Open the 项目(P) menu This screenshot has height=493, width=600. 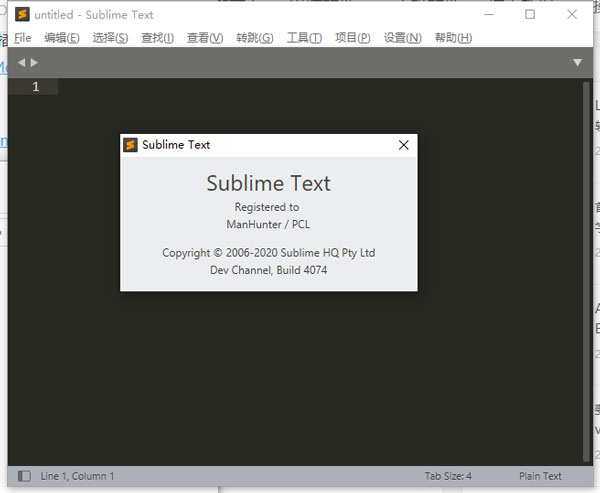[x=352, y=38]
